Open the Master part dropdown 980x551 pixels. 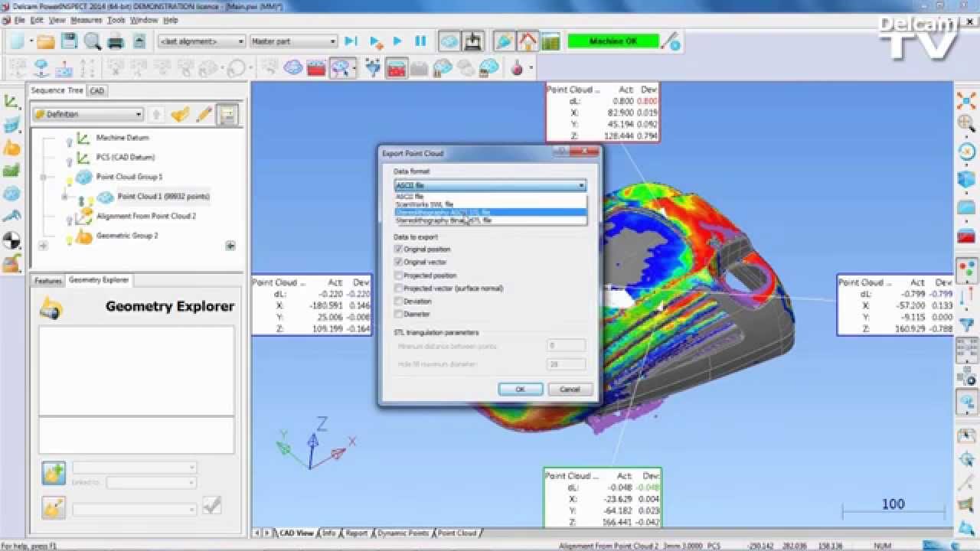coord(293,41)
